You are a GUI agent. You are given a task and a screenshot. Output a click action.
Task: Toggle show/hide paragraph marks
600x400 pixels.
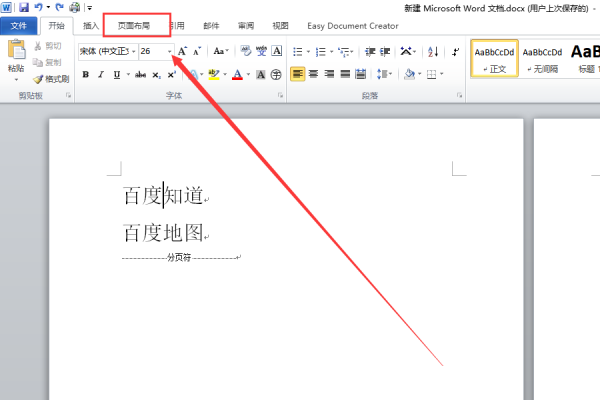pyautogui.click(x=455, y=51)
